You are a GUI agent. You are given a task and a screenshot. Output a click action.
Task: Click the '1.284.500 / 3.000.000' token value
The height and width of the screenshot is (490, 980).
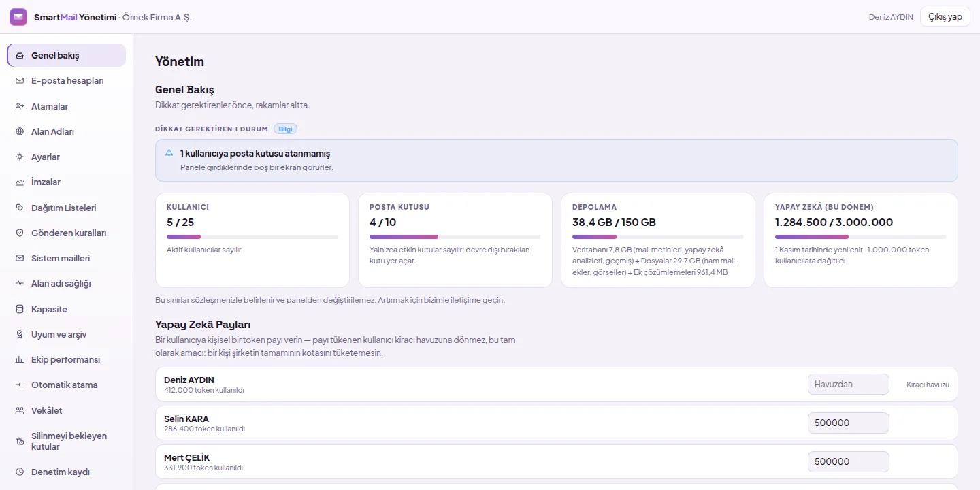click(x=834, y=223)
